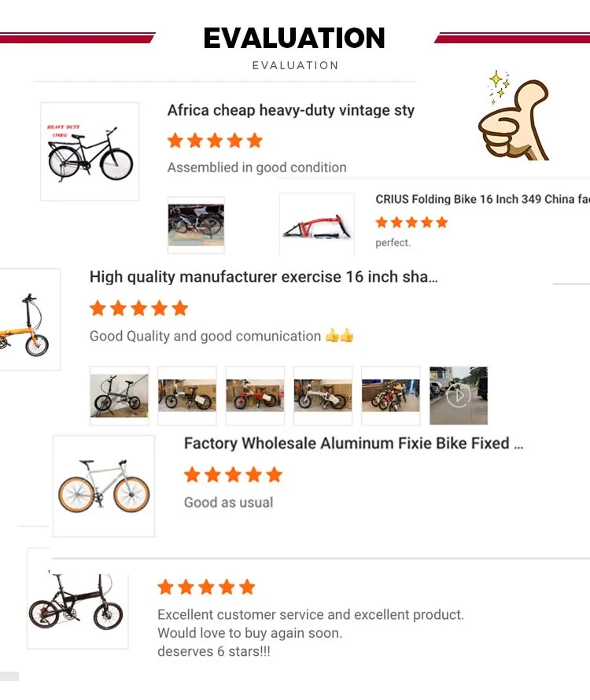
Task: Click the star rating above 'Good as usual'
Action: 233,474
